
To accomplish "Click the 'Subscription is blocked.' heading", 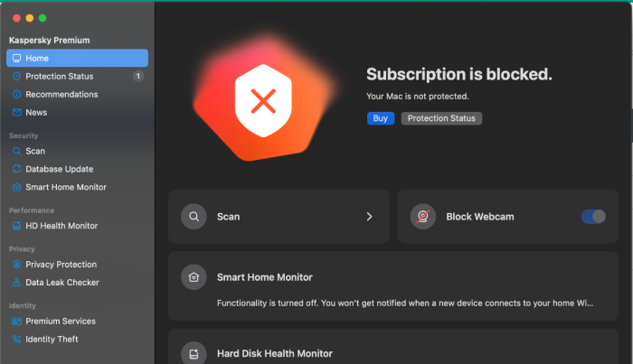I will [x=459, y=74].
